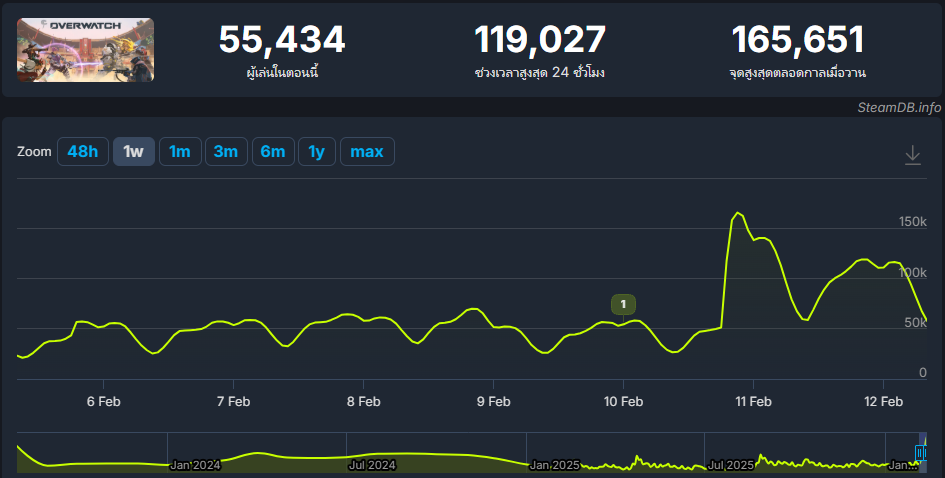Click the event marker labeled 1
This screenshot has height=478, width=945.
coord(623,303)
